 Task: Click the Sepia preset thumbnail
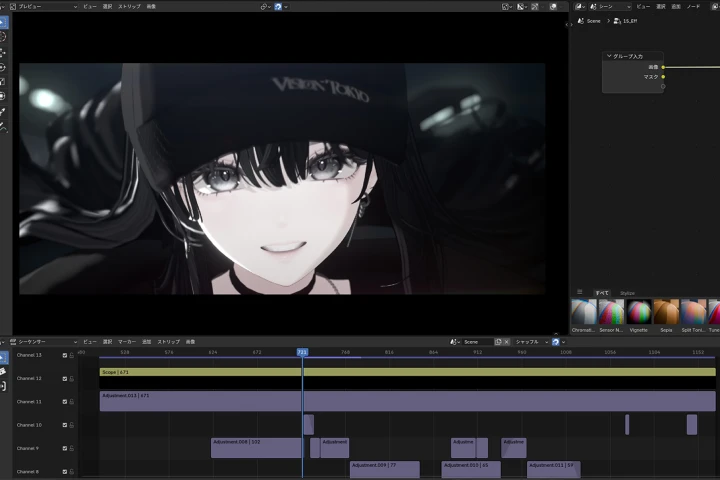[x=666, y=312]
